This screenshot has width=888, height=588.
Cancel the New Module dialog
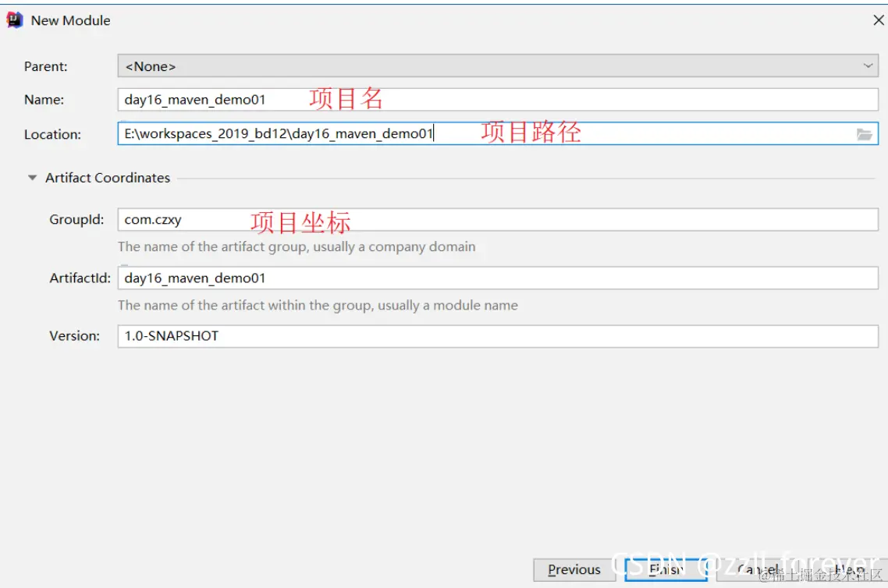click(x=758, y=570)
